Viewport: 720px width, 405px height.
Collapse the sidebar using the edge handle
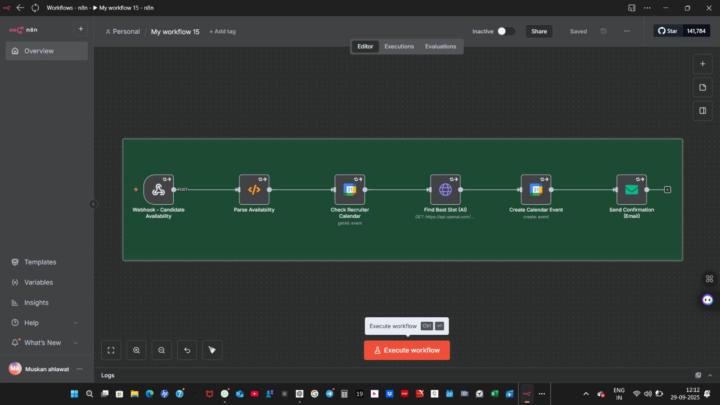[93, 204]
